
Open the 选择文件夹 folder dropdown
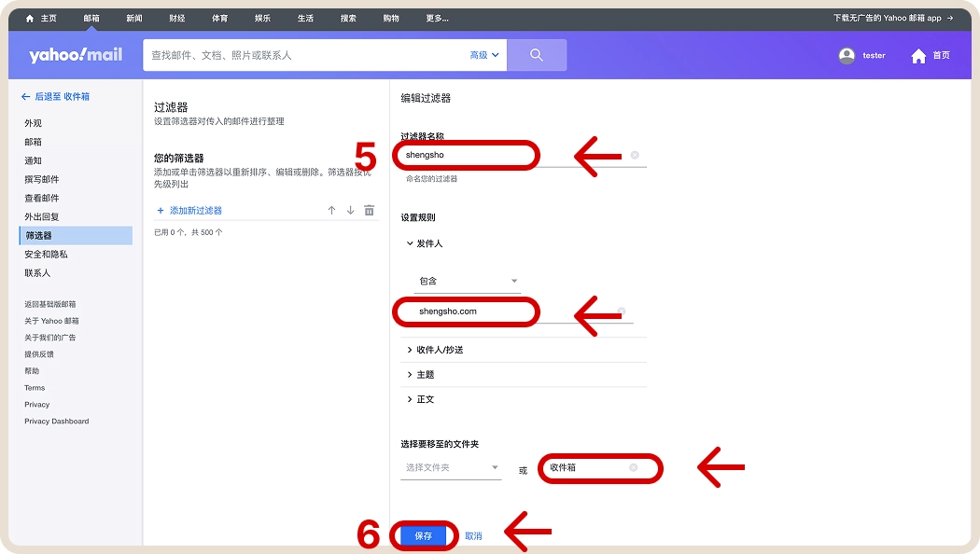(x=451, y=468)
